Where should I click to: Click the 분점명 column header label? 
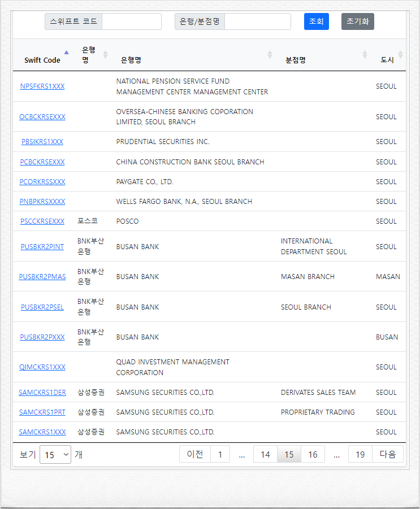coord(296,60)
